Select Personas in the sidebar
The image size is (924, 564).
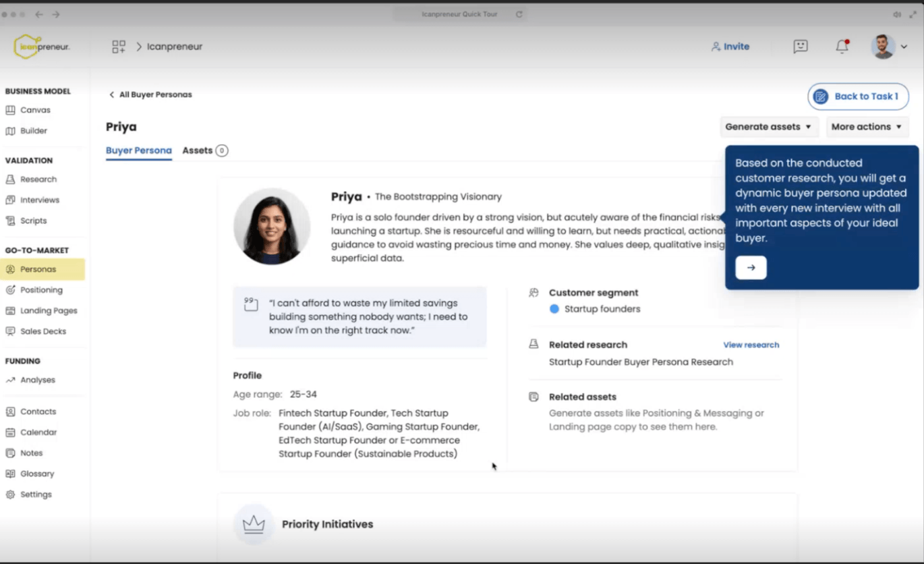click(42, 269)
